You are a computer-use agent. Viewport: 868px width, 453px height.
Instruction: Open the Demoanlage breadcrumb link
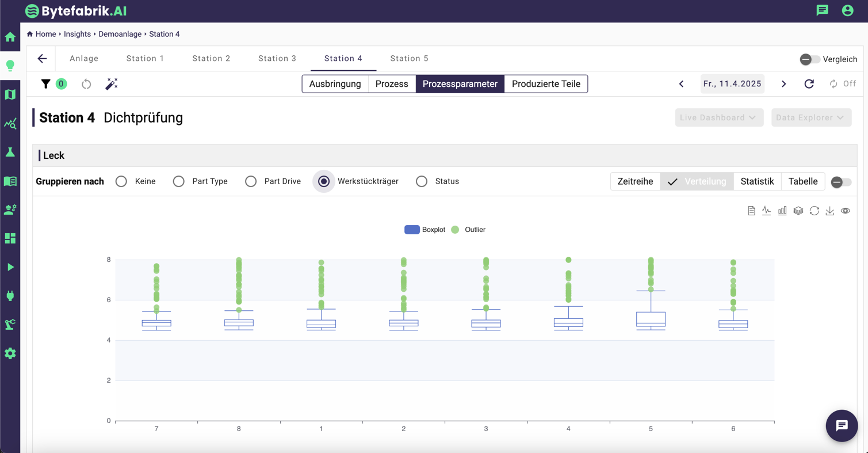(x=120, y=34)
